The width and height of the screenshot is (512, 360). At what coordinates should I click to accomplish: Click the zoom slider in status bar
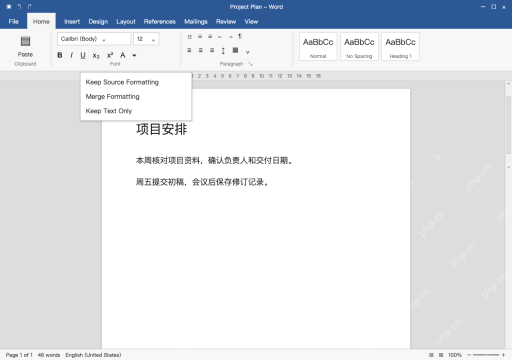click(486, 355)
